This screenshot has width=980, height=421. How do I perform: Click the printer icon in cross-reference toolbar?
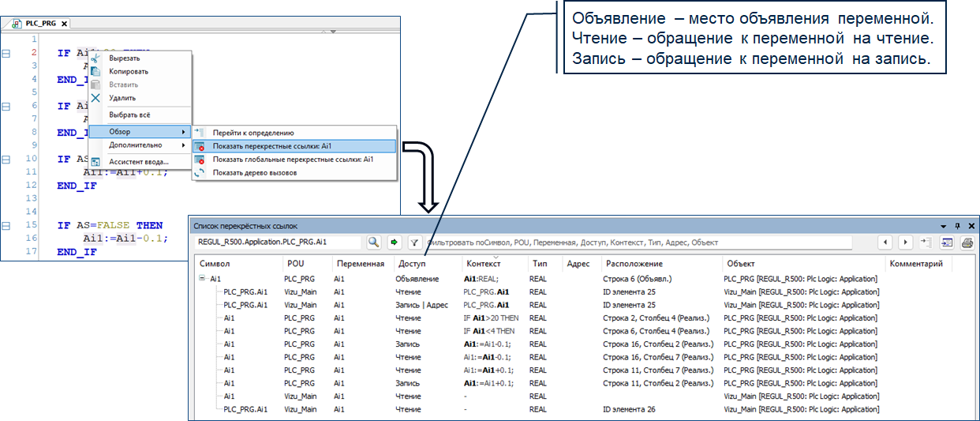pos(967,242)
